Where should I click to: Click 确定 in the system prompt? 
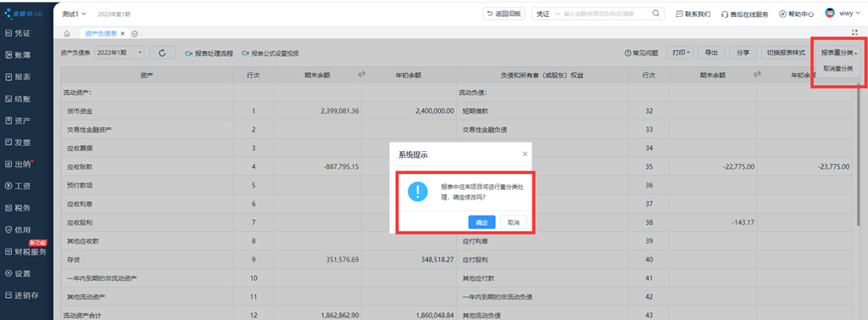[481, 222]
